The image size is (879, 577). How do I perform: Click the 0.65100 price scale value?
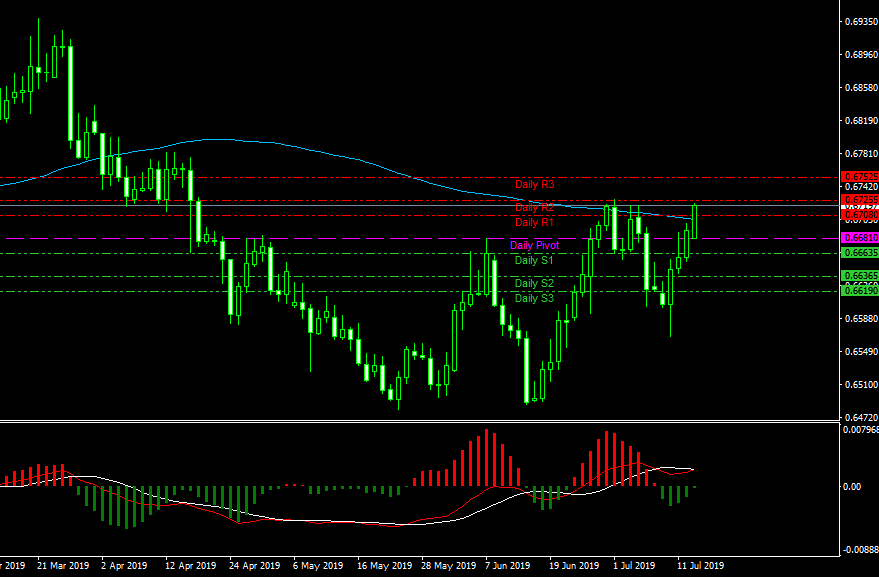861,385
